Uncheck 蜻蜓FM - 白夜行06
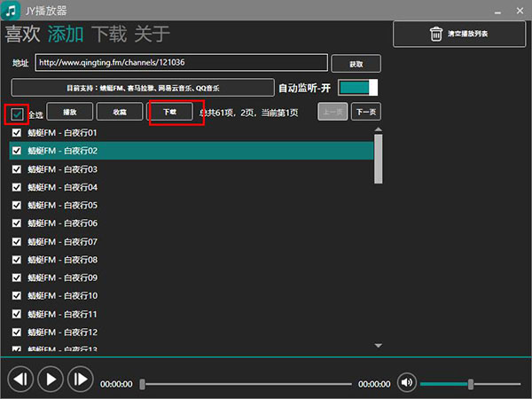Viewport: 532px width, 399px height. [x=17, y=223]
